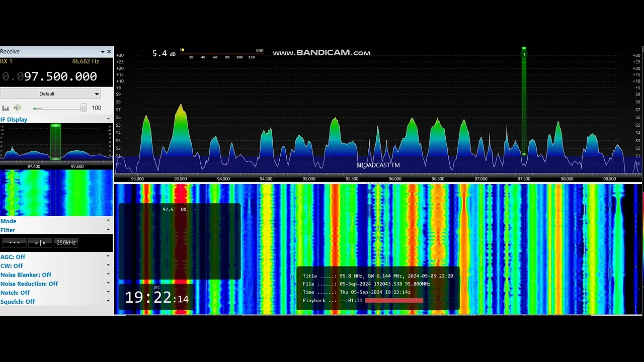Click the Noise Blanker: Off label
The height and width of the screenshot is (362, 644).
[x=26, y=275]
